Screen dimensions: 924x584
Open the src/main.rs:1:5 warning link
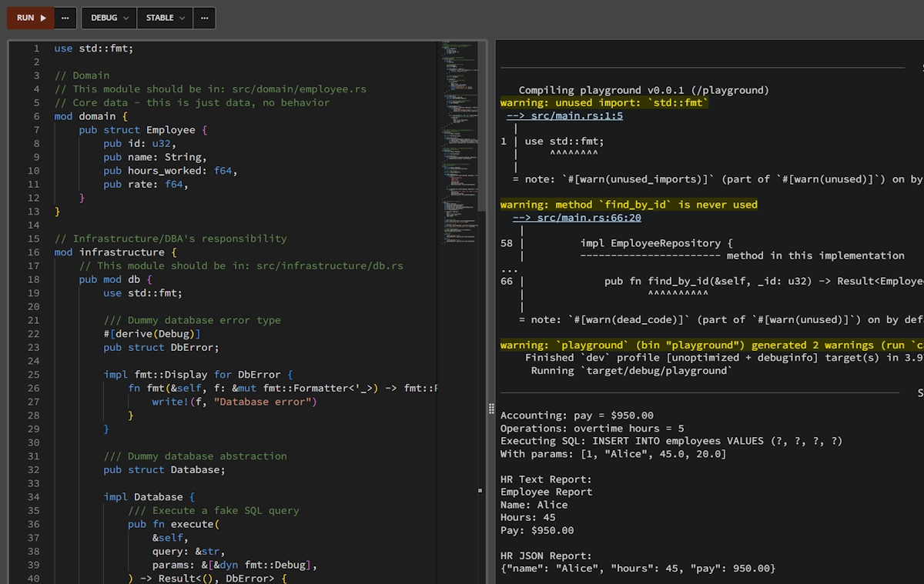click(576, 115)
